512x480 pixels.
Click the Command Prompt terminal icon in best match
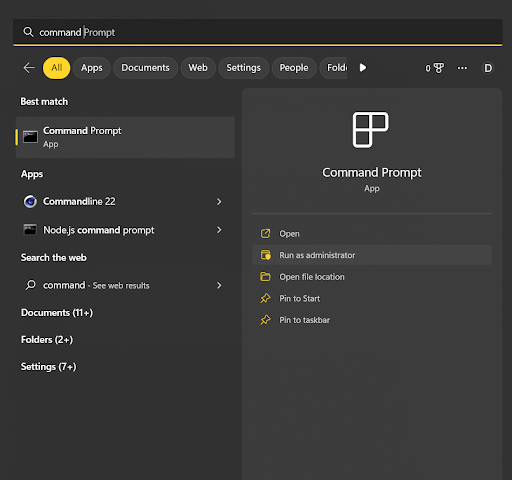(x=30, y=137)
